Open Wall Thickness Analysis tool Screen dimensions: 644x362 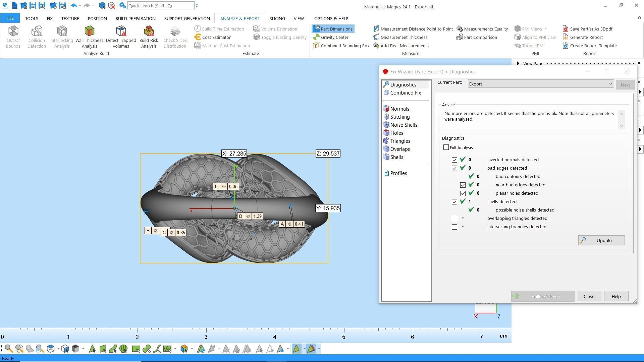[x=89, y=36]
